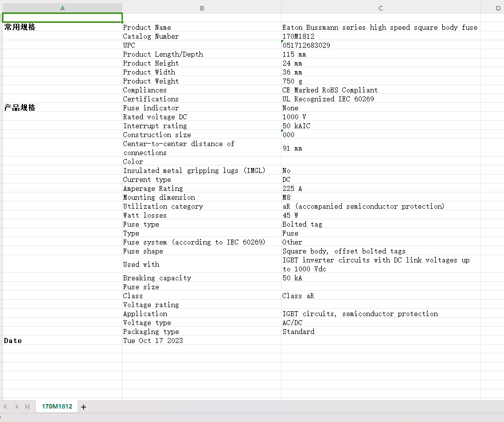The image size is (504, 422).
Task: Select the 'None' value cell
Action: (381, 107)
